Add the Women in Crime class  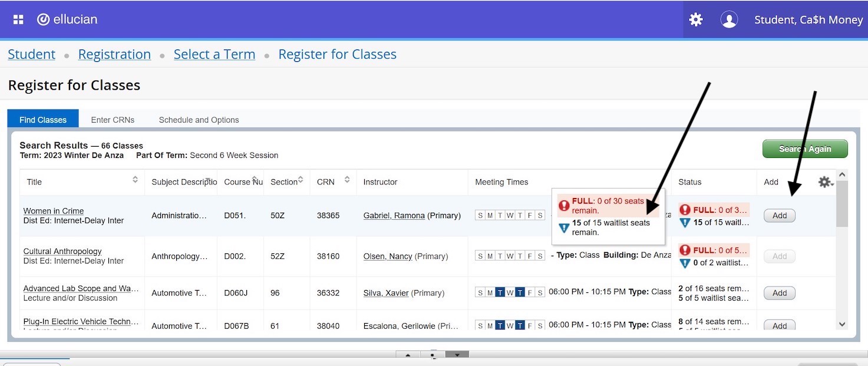point(779,216)
